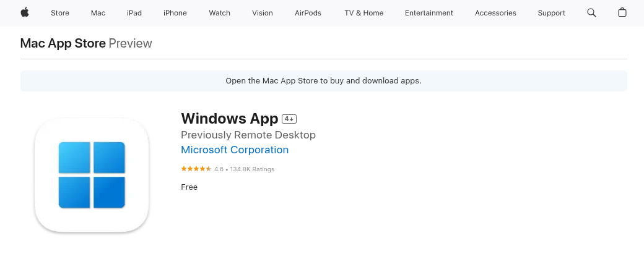Screen dimensions: 644x259
Task: Open the shopping bag icon
Action: [x=622, y=12]
